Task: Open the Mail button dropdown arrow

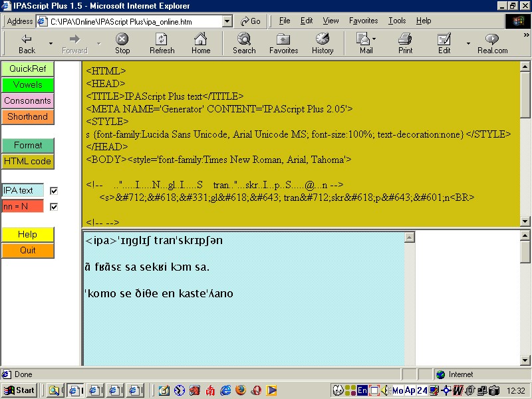Action: pyautogui.click(x=374, y=39)
